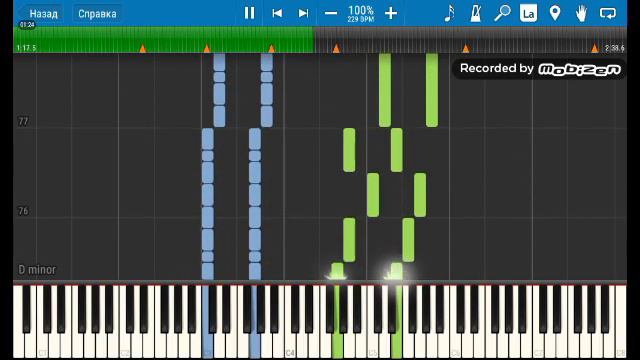
Task: Click the D minor key label
Action: click(x=37, y=270)
